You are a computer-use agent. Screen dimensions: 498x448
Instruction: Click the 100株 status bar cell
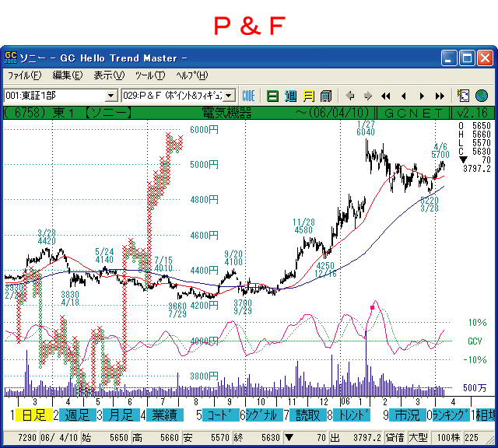(448, 438)
